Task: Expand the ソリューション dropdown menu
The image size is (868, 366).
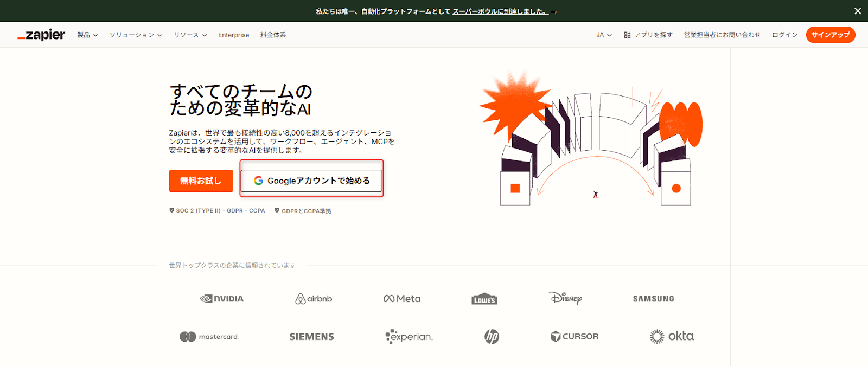Action: tap(136, 35)
